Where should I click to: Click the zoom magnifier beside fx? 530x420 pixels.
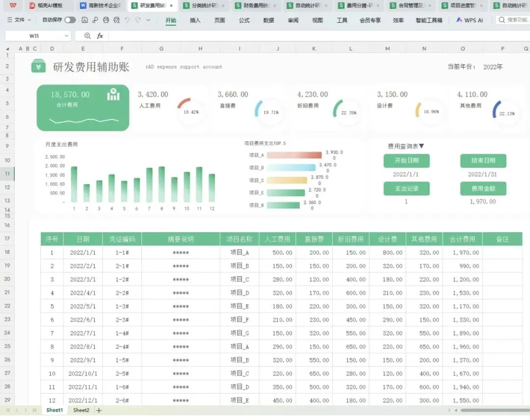coord(87,35)
